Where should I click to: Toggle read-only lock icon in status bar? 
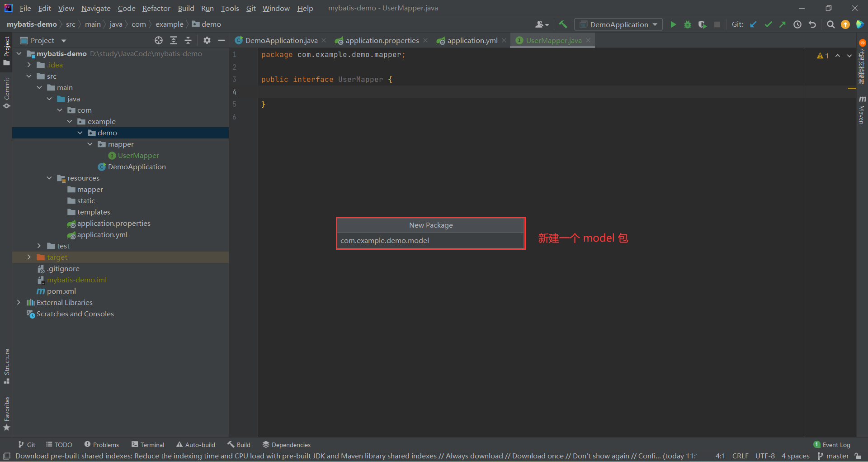pos(858,456)
